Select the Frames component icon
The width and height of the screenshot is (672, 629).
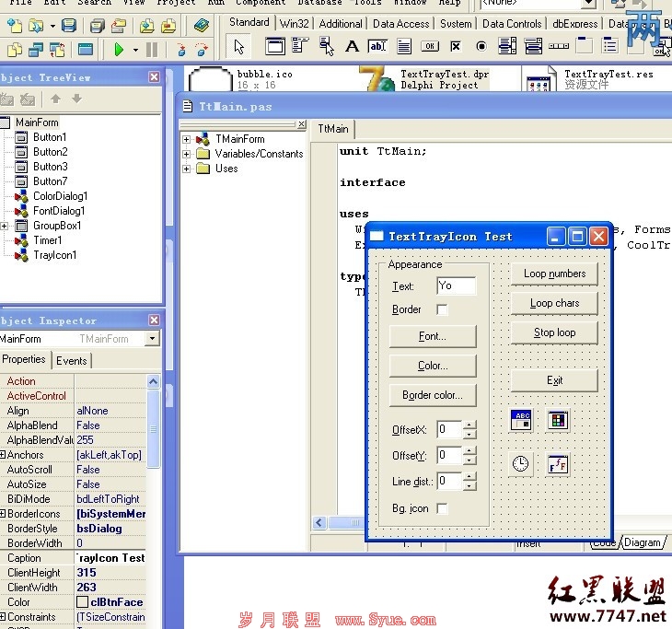(x=274, y=46)
